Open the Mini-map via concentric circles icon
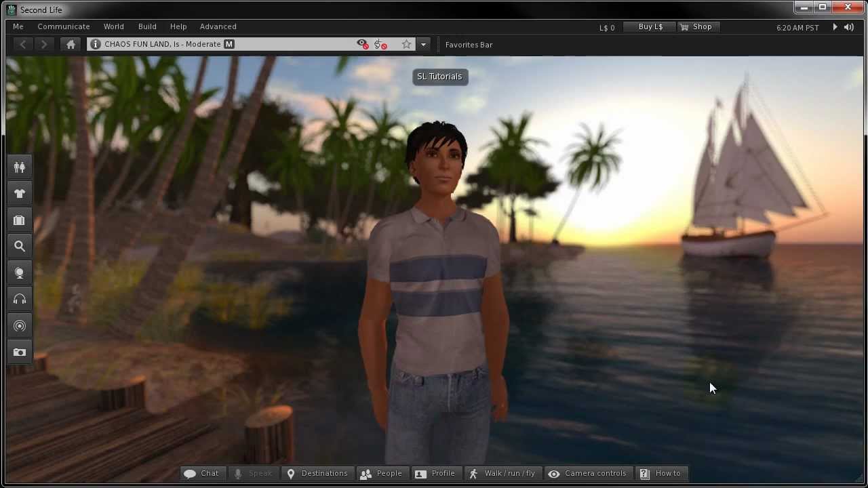868x488 pixels. (x=19, y=326)
